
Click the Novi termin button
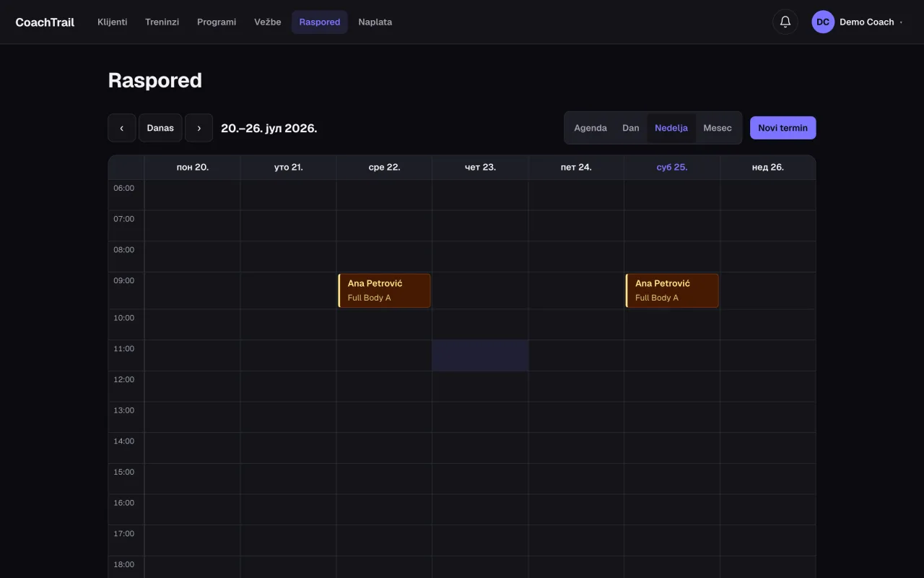click(783, 128)
